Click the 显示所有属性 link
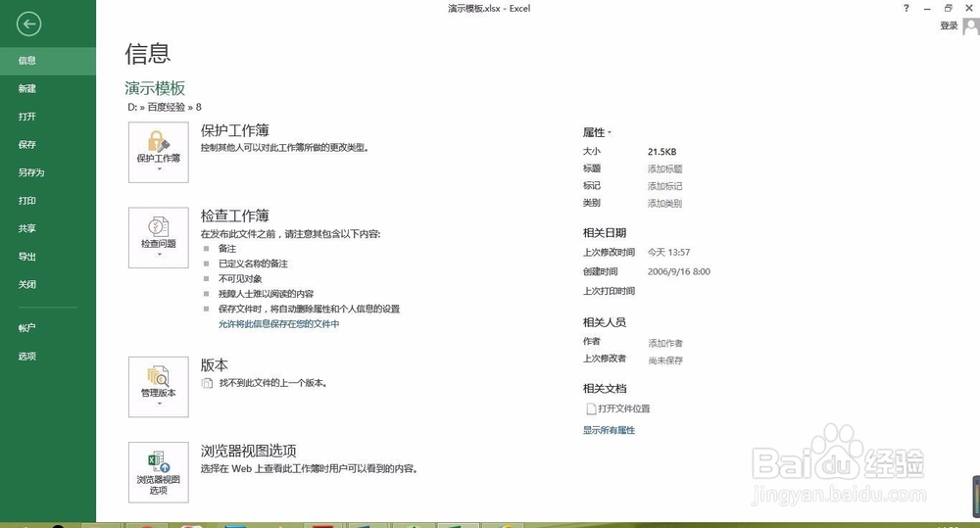This screenshot has width=980, height=528. [609, 430]
